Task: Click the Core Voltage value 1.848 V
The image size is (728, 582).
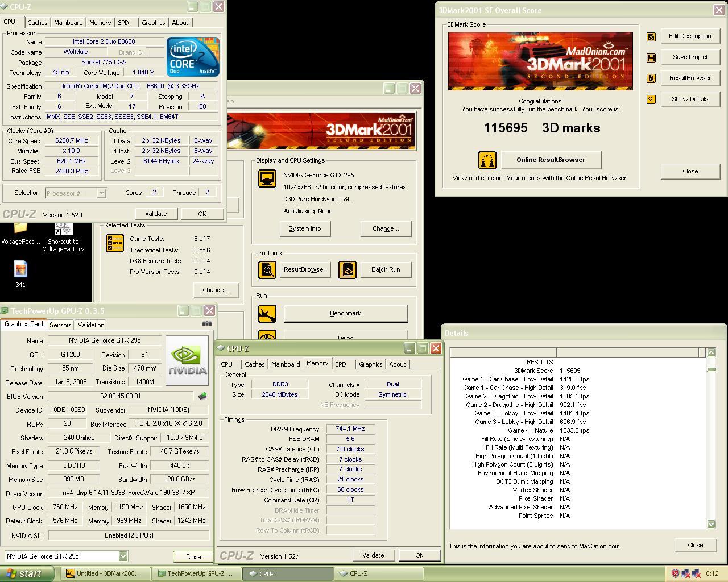Action: click(143, 73)
